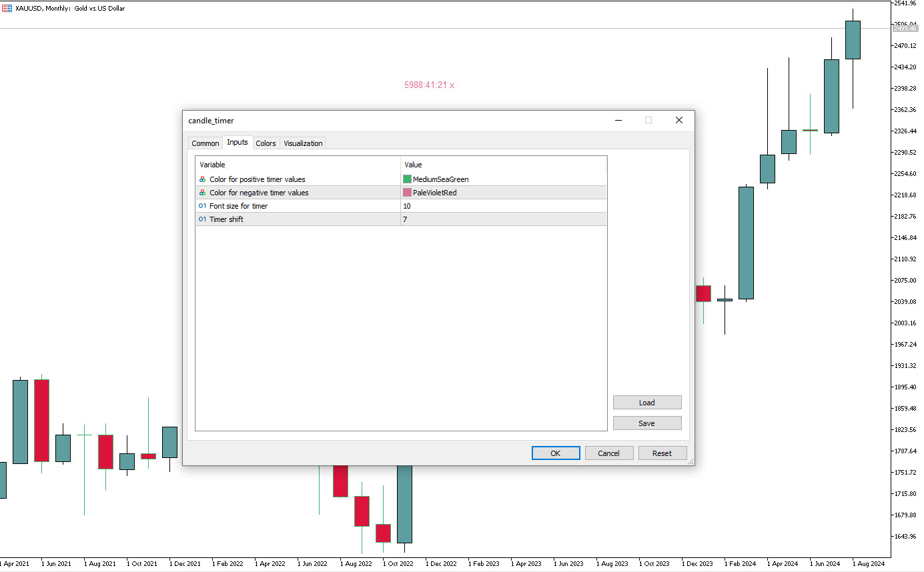
Task: Select the Inputs tab
Action: pos(237,142)
